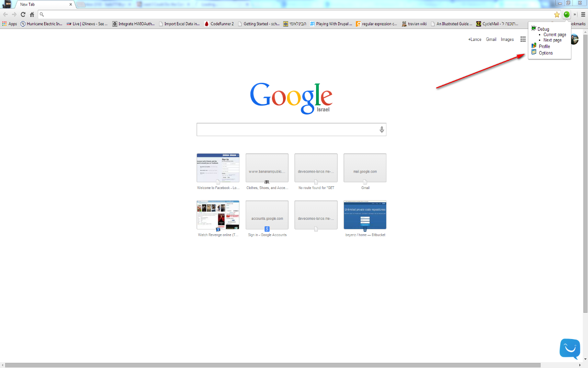The width and height of the screenshot is (588, 368).
Task: Open Images from the top links
Action: click(507, 40)
